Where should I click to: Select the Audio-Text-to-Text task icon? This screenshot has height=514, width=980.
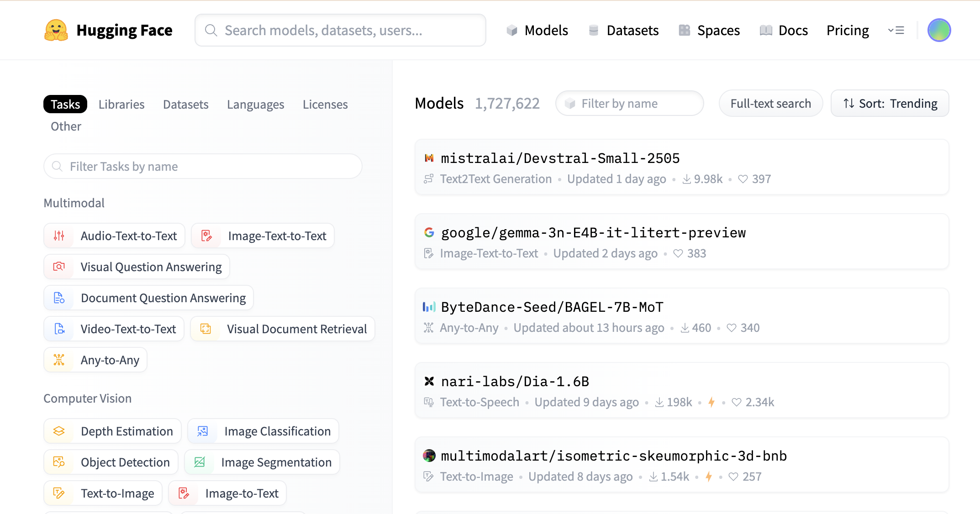click(59, 236)
